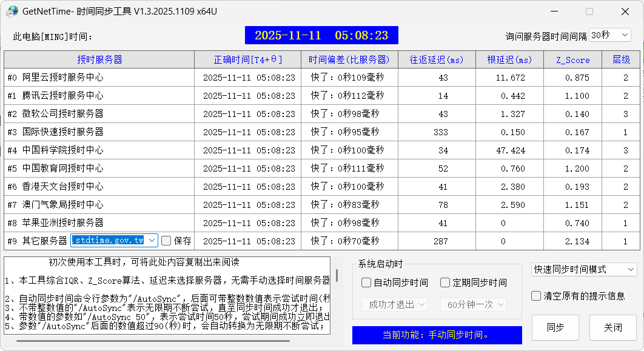Viewport: 644px width, 351px height.
Task: Check 清空原有的提示信息 option
Action: tap(536, 296)
